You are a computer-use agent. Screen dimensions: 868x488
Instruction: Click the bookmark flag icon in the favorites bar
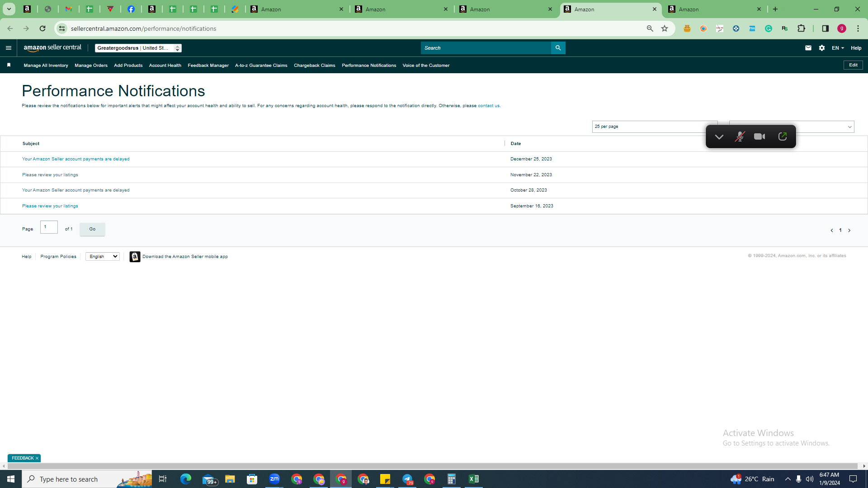(9, 65)
